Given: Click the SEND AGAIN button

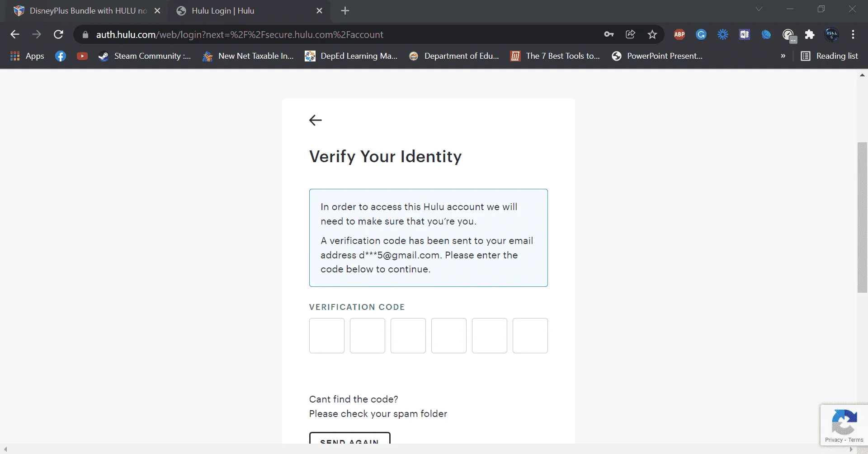Looking at the screenshot, I should 349,439.
